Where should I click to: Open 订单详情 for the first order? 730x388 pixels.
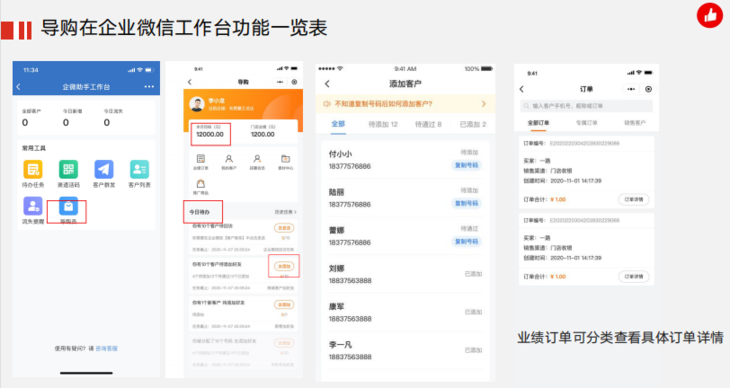[x=633, y=199]
